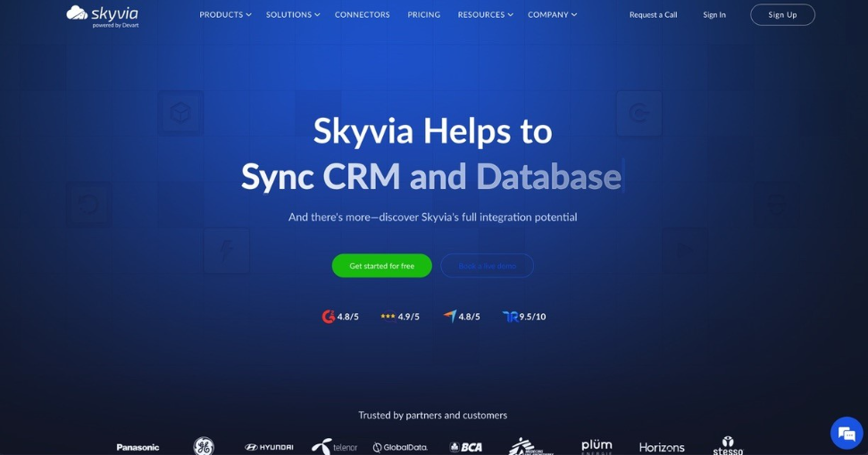Click Request a Call link
This screenshot has height=455, width=868.
pyautogui.click(x=653, y=15)
